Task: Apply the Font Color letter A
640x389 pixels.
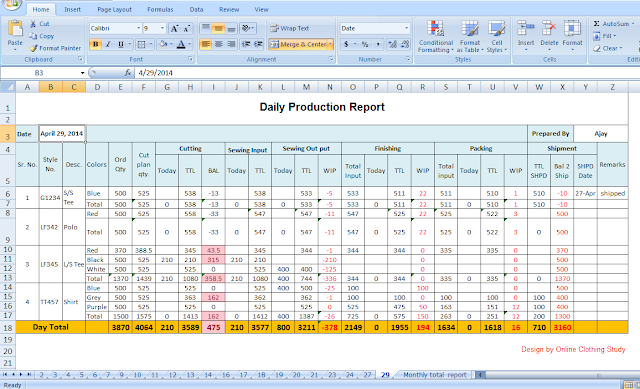Action: pos(181,44)
